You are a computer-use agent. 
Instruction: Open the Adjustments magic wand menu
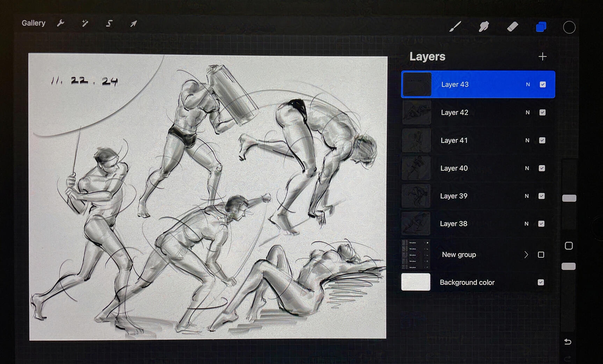(85, 23)
